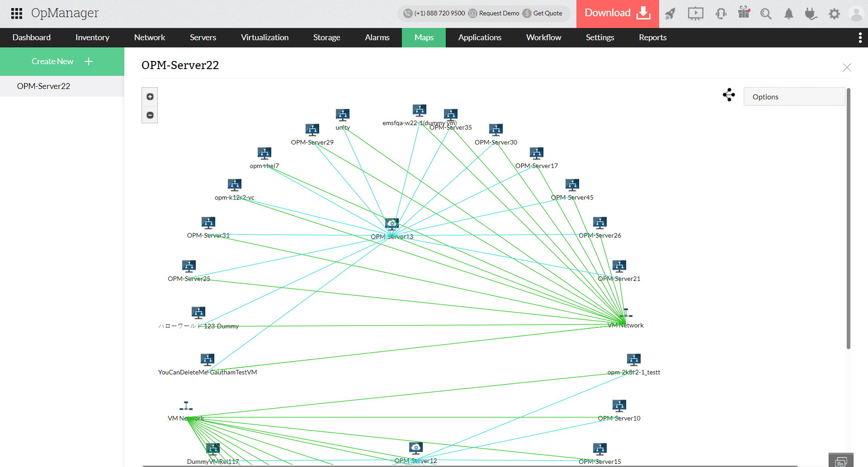Open the Applications tab
The image size is (868, 467).
click(x=480, y=37)
